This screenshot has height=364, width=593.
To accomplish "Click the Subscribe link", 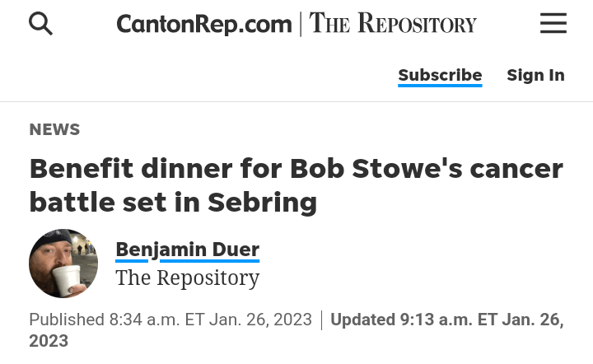I will [x=440, y=75].
